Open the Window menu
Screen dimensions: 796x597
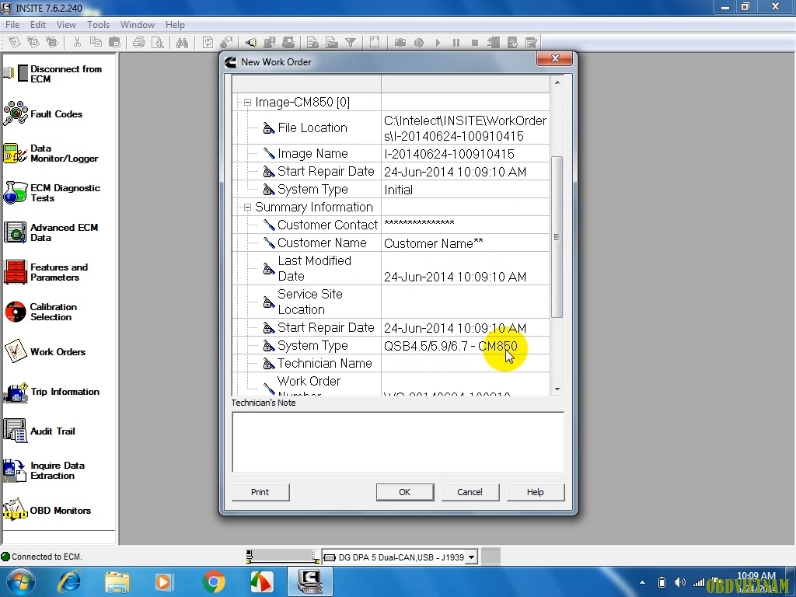(137, 24)
